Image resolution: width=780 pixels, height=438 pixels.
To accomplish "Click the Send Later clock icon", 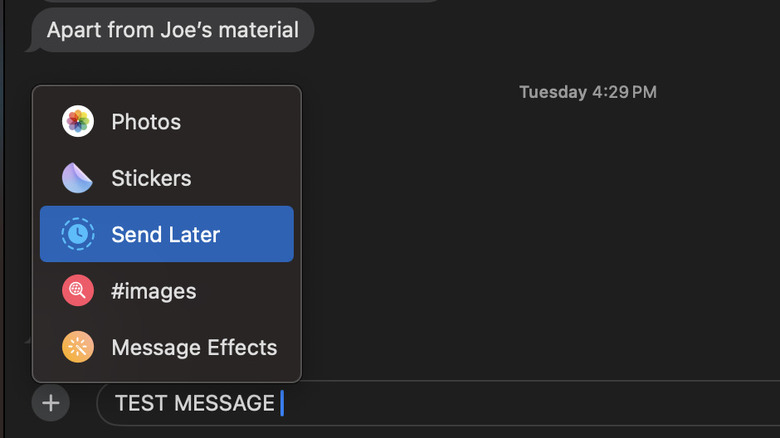I will point(77,235).
